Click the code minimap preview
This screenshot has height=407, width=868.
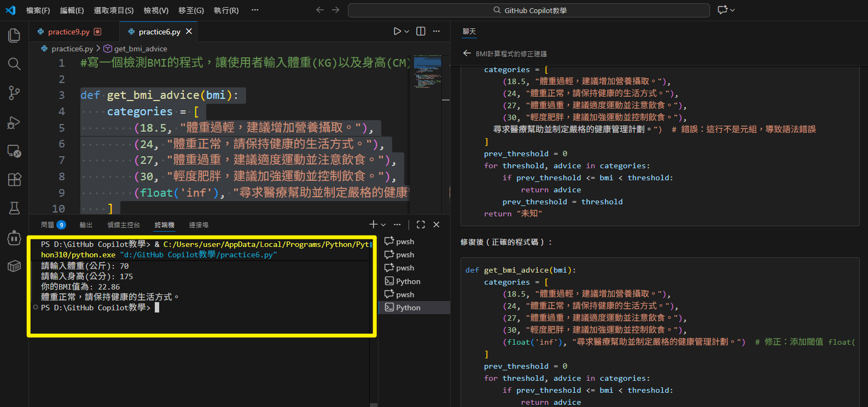tap(428, 71)
